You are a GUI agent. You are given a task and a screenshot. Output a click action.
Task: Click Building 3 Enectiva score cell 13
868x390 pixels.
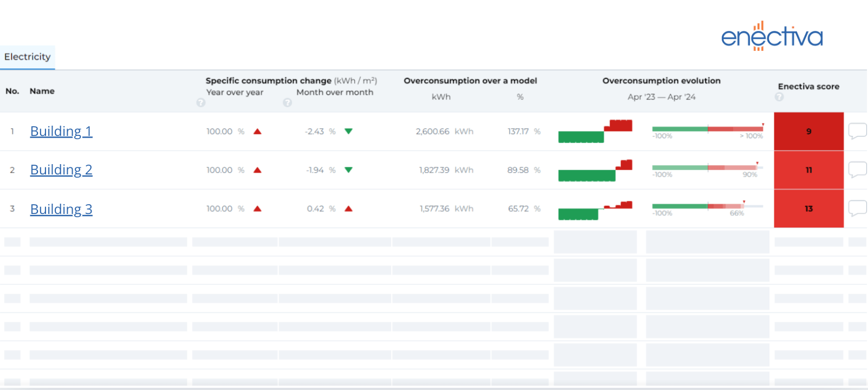pyautogui.click(x=808, y=209)
